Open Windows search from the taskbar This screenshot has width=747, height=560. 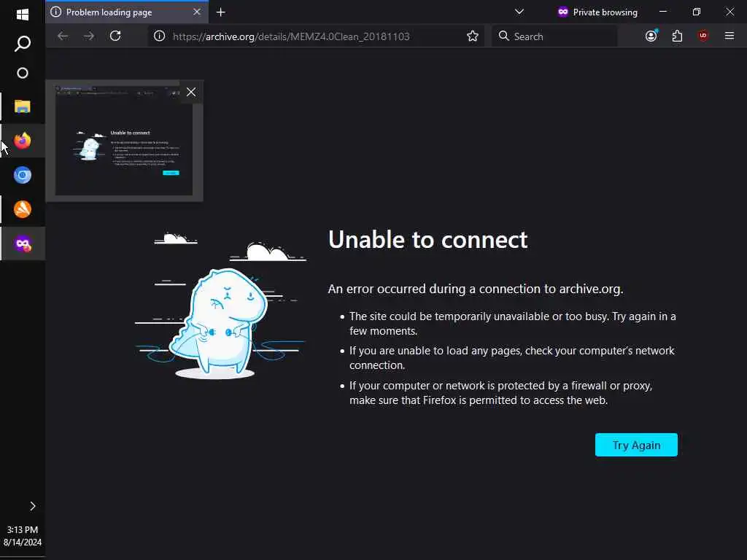23,44
